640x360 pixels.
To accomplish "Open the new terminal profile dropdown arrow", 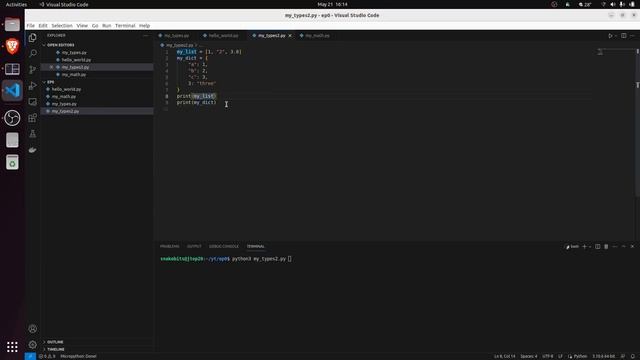I will click(x=590, y=247).
